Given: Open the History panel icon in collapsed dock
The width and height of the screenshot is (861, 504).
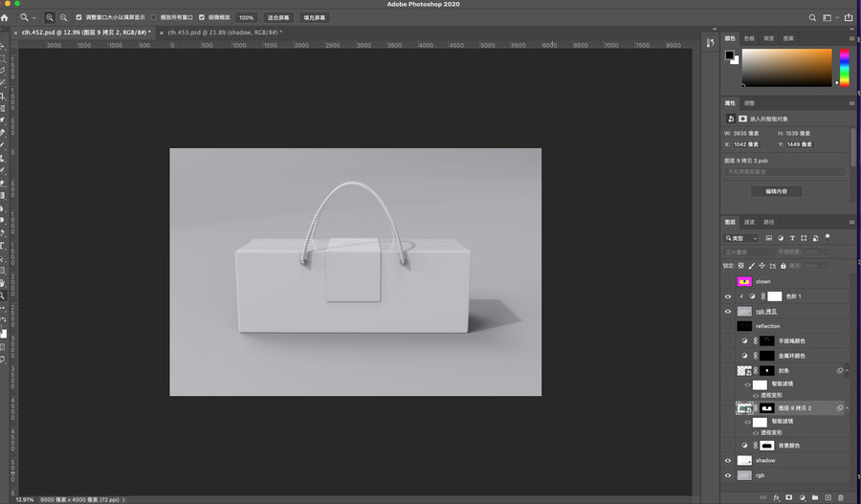Looking at the screenshot, I should pyautogui.click(x=710, y=43).
